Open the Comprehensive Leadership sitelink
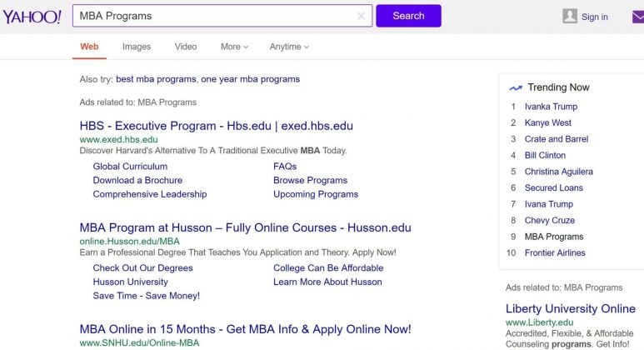 point(149,194)
